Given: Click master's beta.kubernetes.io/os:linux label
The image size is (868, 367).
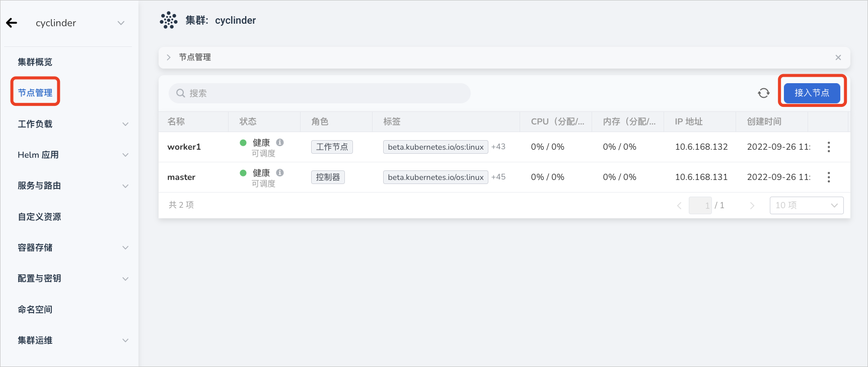Looking at the screenshot, I should pyautogui.click(x=436, y=177).
